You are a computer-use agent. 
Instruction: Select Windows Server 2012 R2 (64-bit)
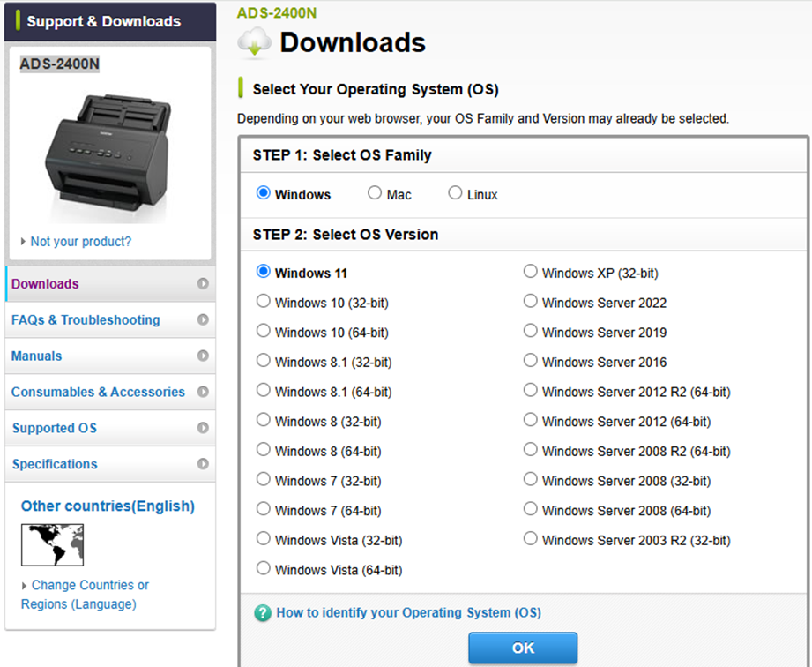pos(530,390)
